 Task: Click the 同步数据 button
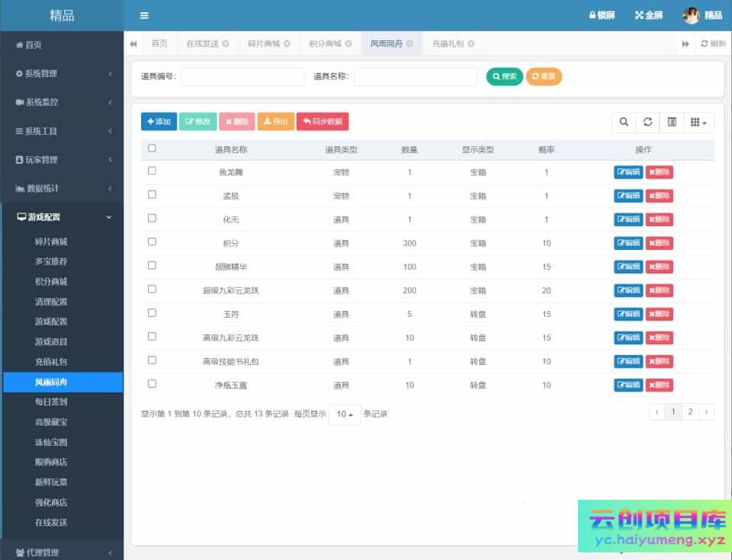pos(323,122)
